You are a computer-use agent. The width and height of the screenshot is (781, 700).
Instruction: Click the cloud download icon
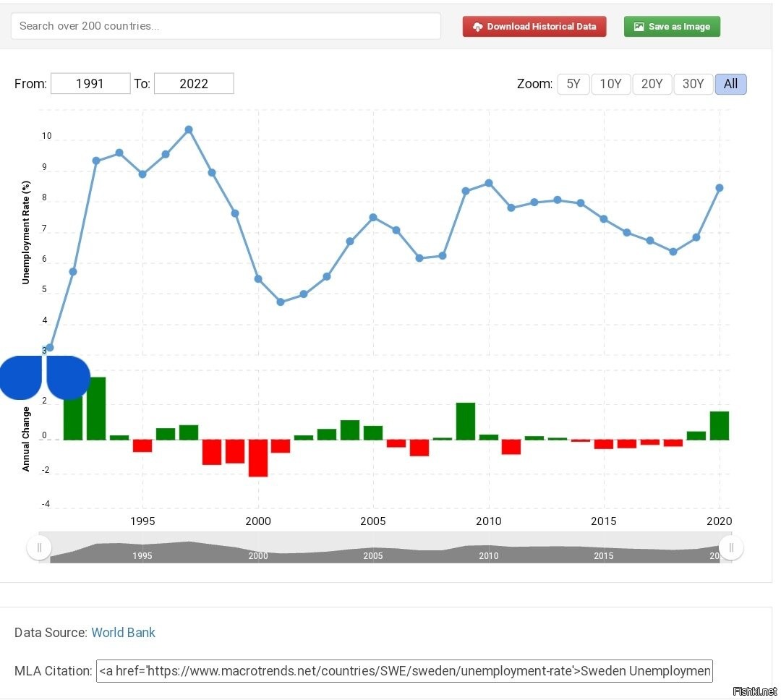click(477, 27)
